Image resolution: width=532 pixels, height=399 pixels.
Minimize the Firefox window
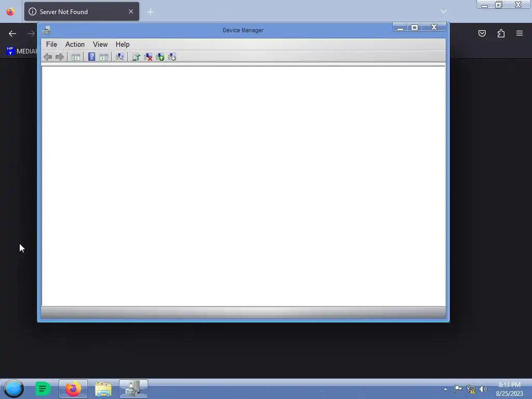tap(485, 5)
